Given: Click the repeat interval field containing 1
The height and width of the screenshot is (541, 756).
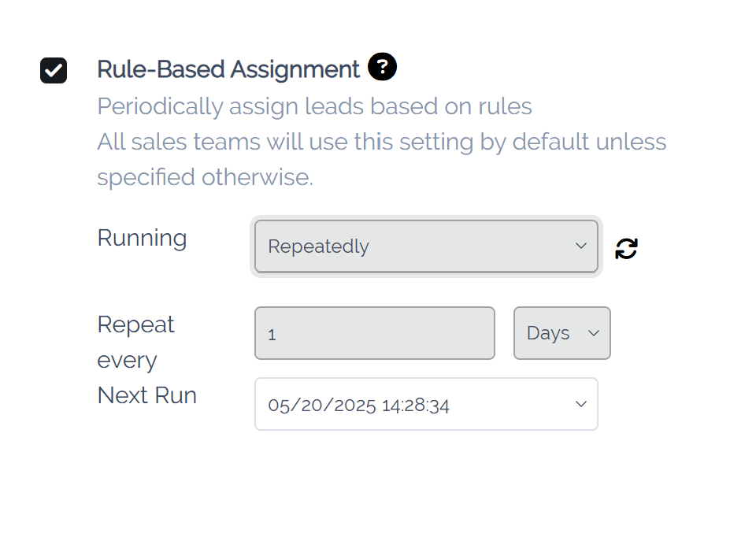Looking at the screenshot, I should click(x=374, y=333).
